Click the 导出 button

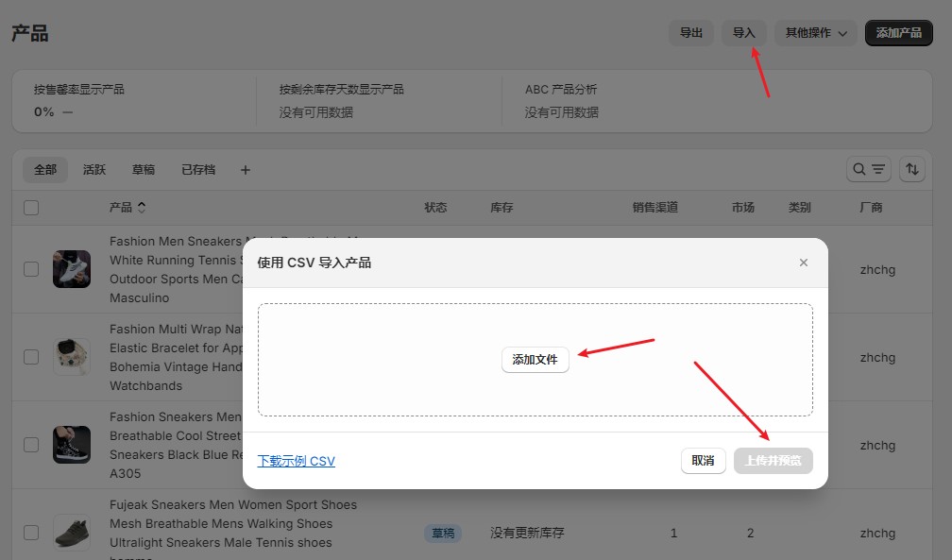(691, 33)
